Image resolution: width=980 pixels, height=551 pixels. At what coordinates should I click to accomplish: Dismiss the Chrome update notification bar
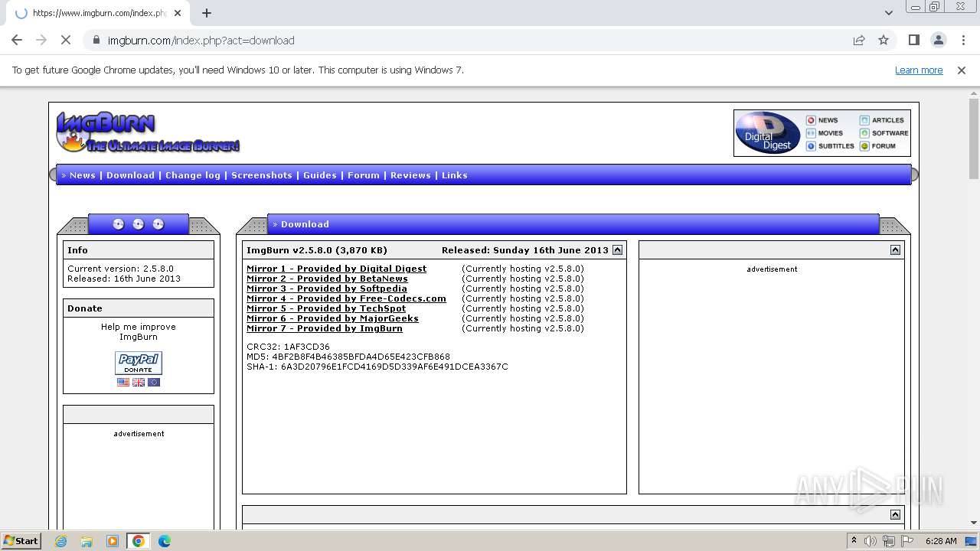pos(962,70)
